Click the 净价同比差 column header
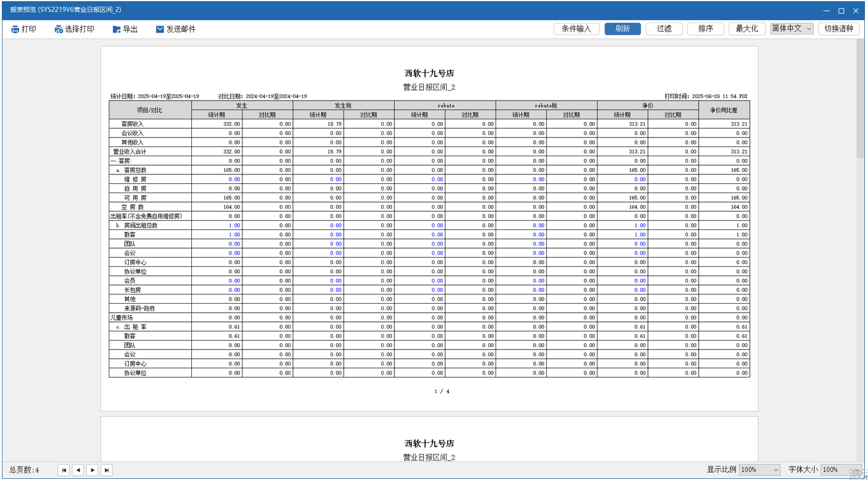868x482 pixels. coord(724,110)
